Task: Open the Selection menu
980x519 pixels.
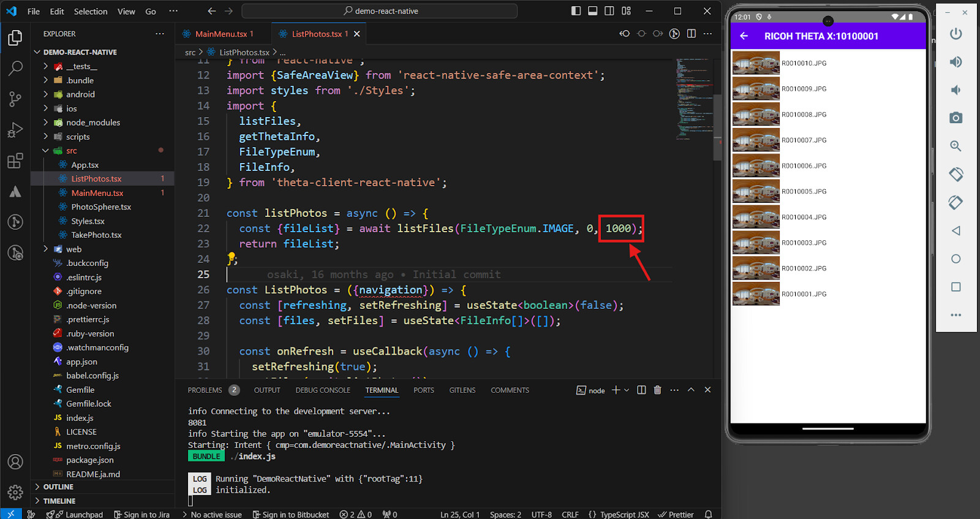Action: (x=90, y=11)
